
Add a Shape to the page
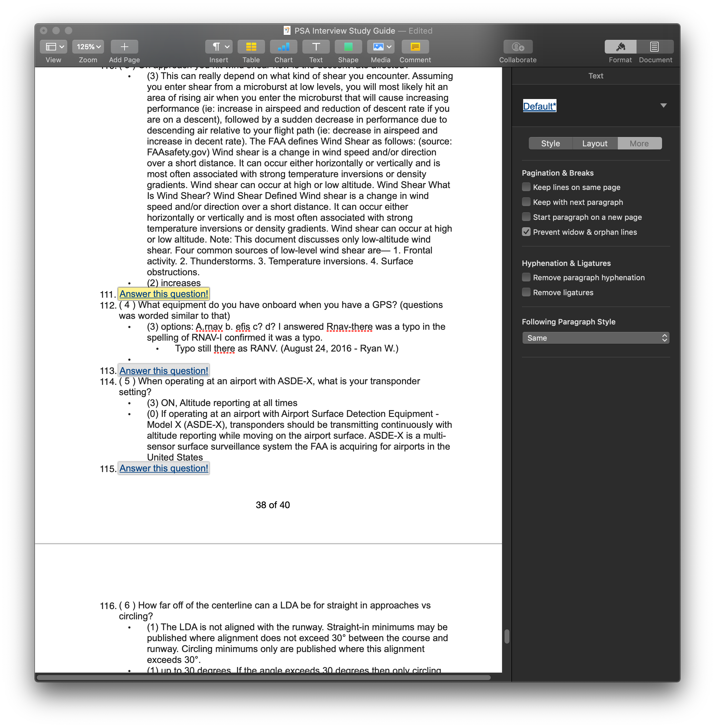click(348, 47)
